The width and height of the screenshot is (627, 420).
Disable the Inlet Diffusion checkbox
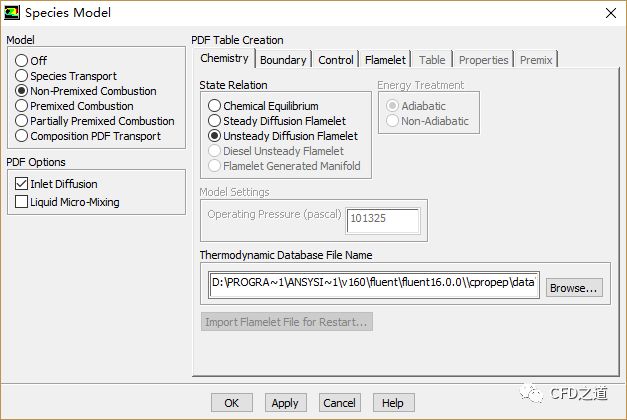[22, 184]
